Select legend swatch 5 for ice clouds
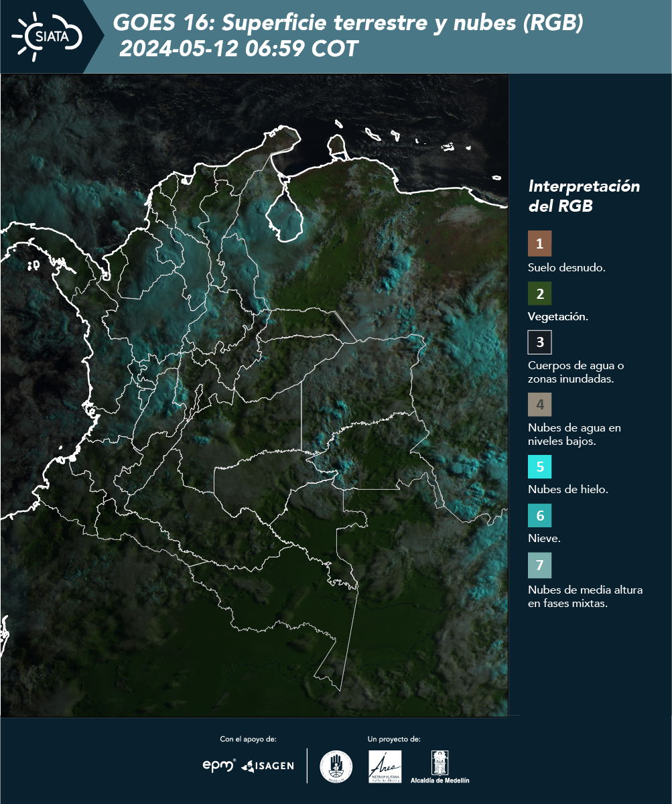This screenshot has width=672, height=804. tap(539, 467)
